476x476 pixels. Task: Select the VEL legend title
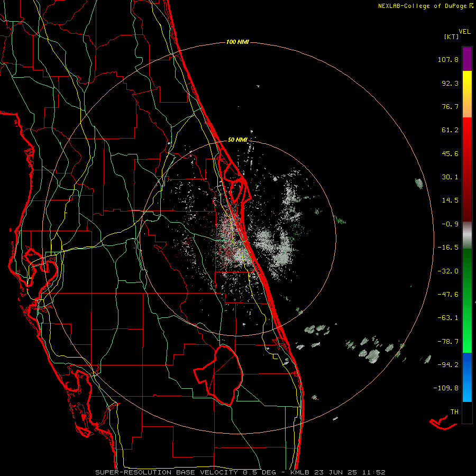[464, 32]
